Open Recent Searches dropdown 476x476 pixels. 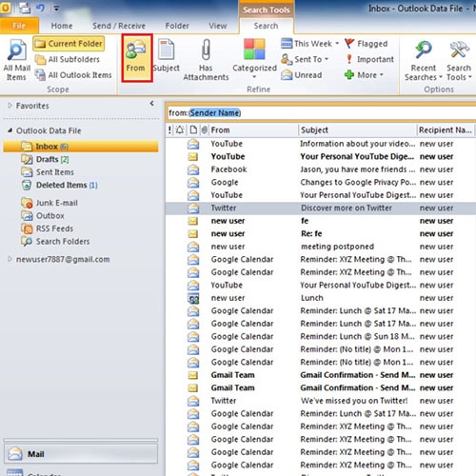pyautogui.click(x=424, y=59)
